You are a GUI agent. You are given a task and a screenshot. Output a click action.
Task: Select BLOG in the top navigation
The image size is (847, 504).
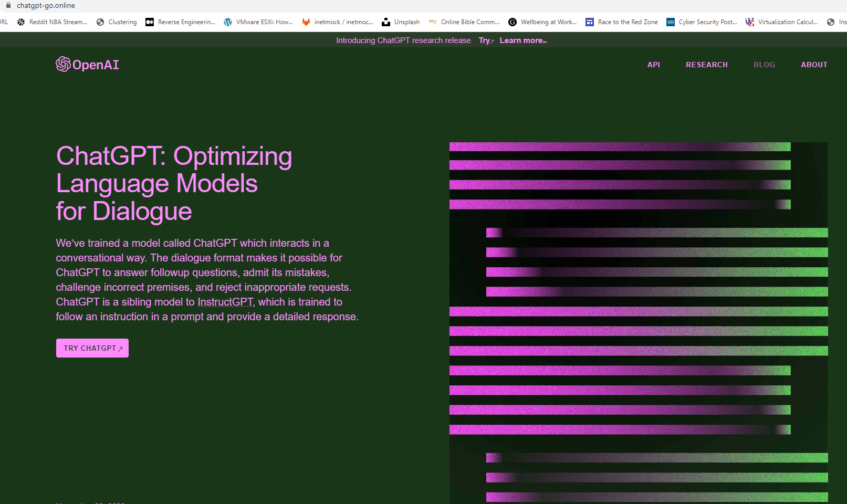764,65
